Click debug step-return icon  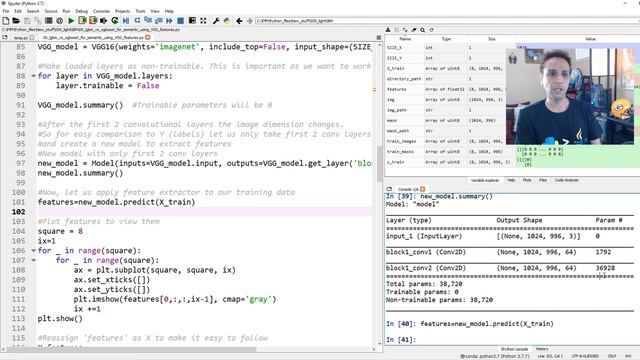click(x=158, y=20)
